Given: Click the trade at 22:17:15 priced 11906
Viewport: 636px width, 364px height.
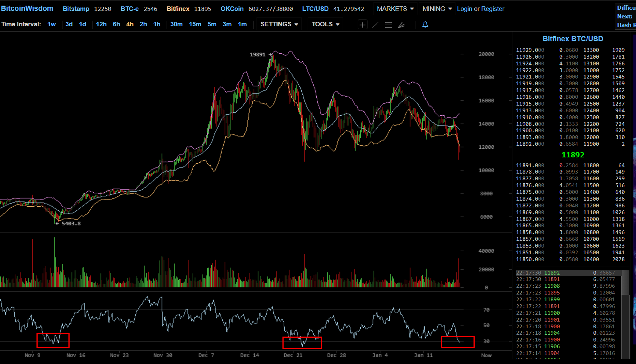Looking at the screenshot, I should (x=566, y=346).
